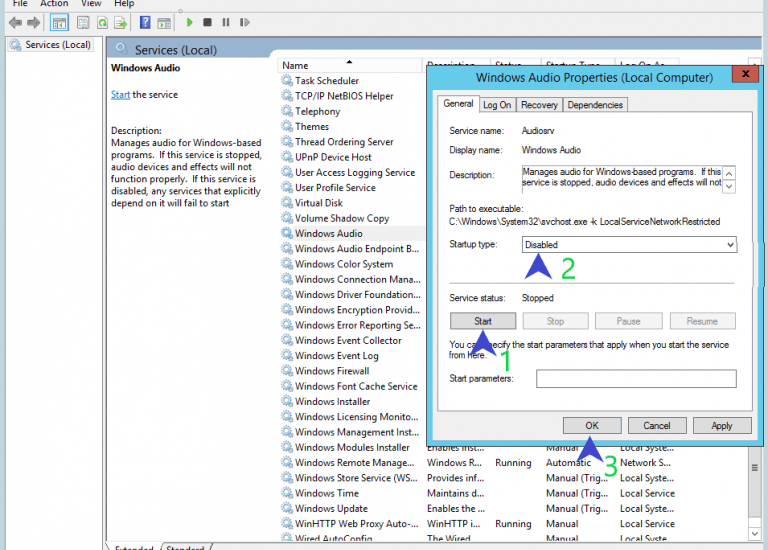
Task: Click the description box scroll up arrow
Action: (x=729, y=173)
